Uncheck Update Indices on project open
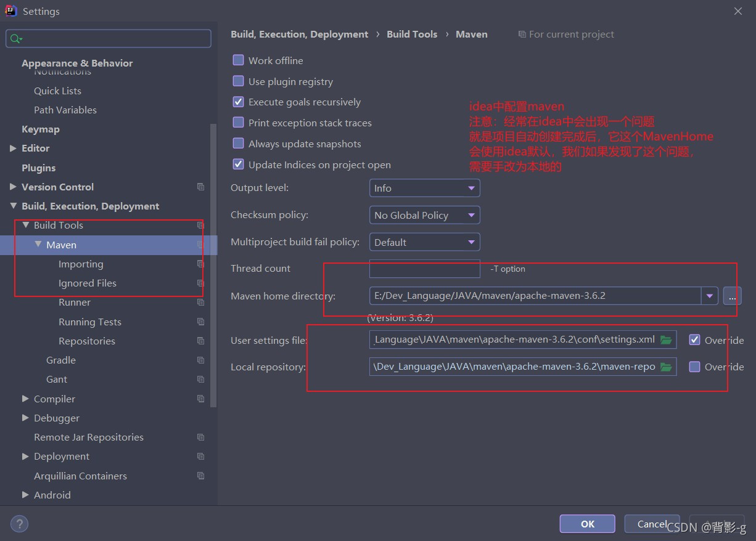The height and width of the screenshot is (541, 756). point(238,165)
